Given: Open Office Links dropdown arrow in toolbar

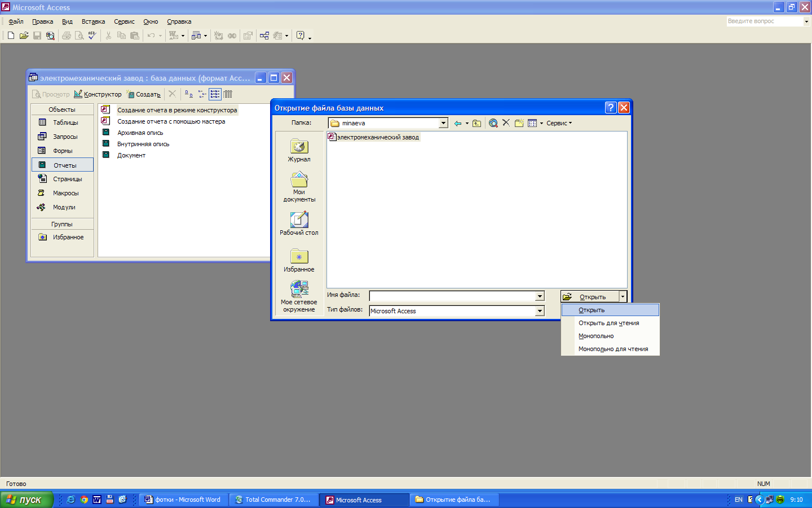Looking at the screenshot, I should [183, 36].
